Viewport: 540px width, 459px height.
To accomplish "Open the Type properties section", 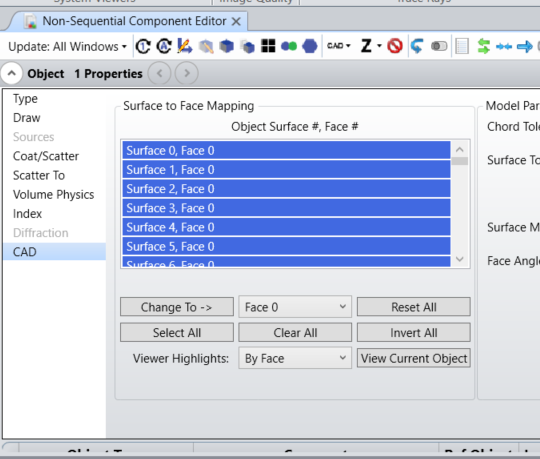I will pos(25,99).
